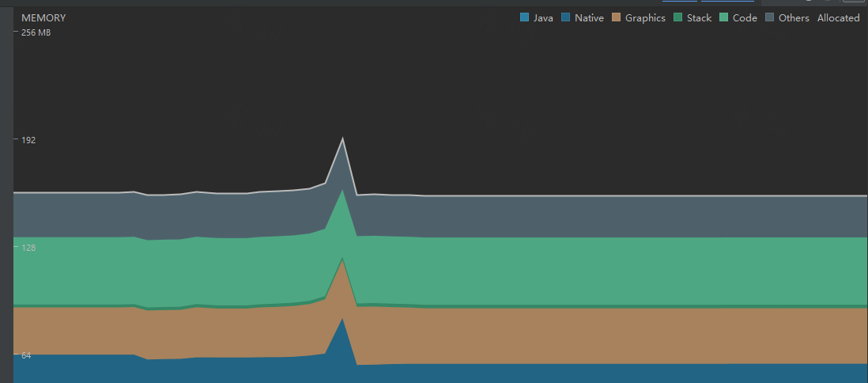Click the Stack legend color swatch
Viewport: 868px width, 383px height.
[677, 17]
